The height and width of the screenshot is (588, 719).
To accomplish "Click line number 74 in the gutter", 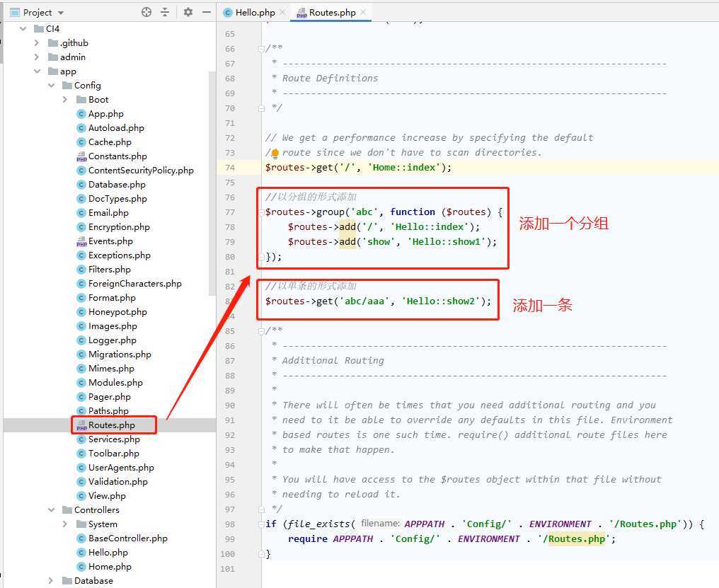I will [230, 168].
